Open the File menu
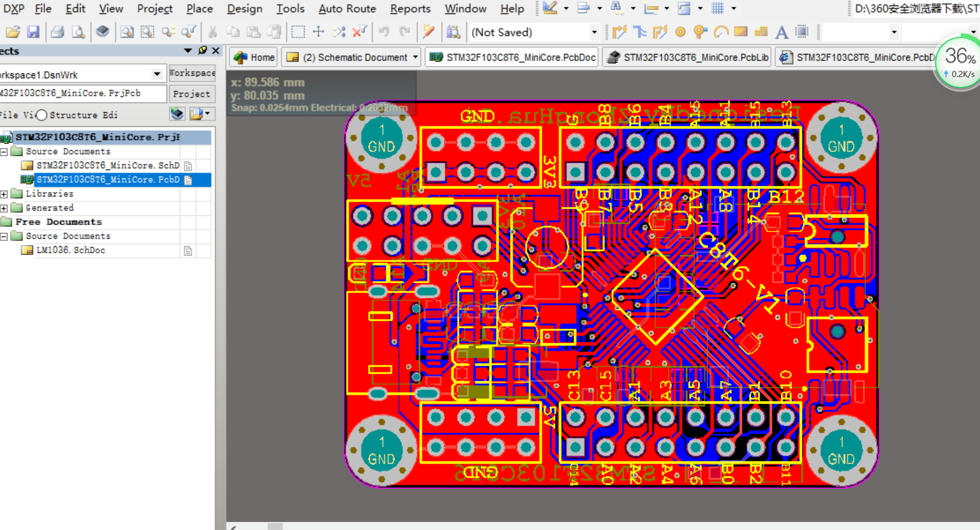The width and height of the screenshot is (980, 530). point(43,9)
